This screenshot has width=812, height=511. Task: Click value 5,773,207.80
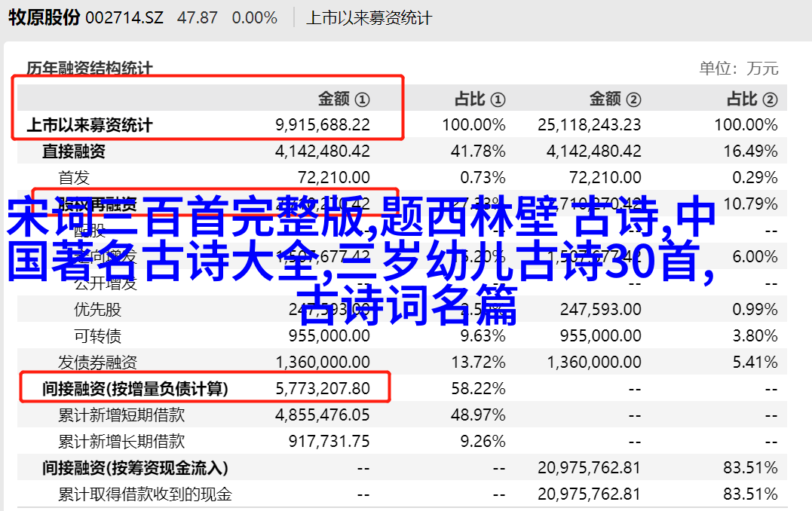coord(323,389)
